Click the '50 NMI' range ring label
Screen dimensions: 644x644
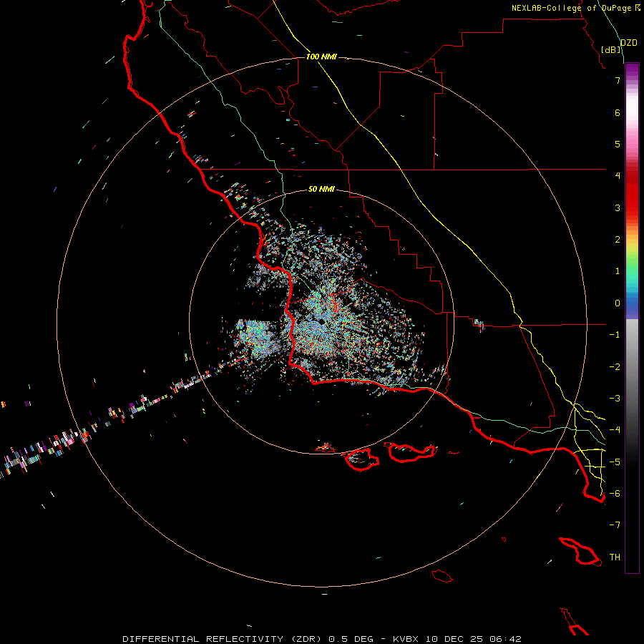click(321, 190)
